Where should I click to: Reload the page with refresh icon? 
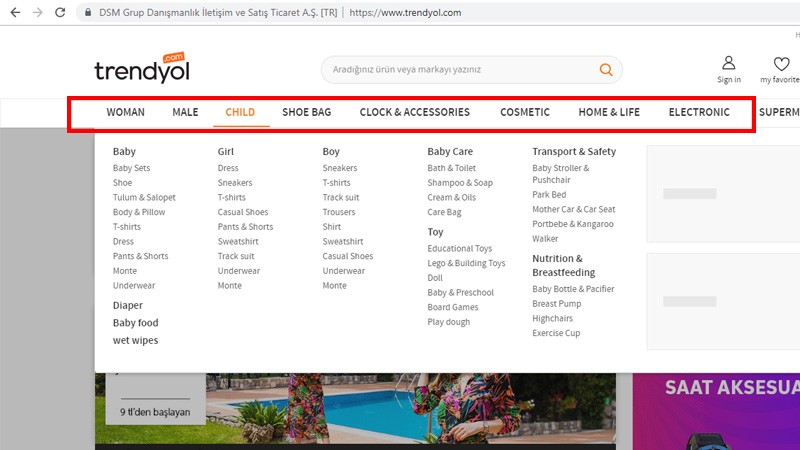click(x=60, y=13)
